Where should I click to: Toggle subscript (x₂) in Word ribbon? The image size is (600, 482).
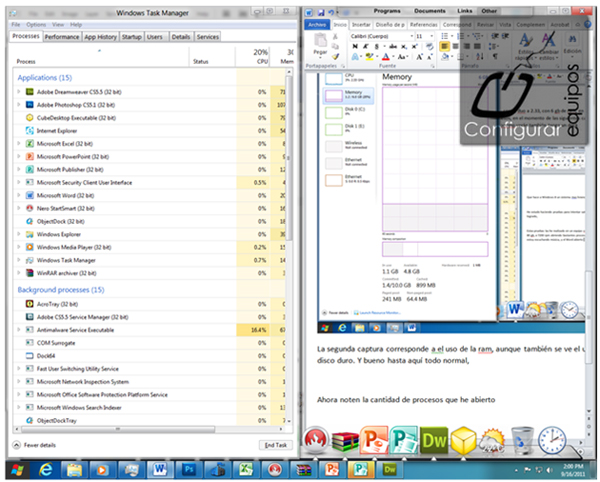click(x=404, y=46)
